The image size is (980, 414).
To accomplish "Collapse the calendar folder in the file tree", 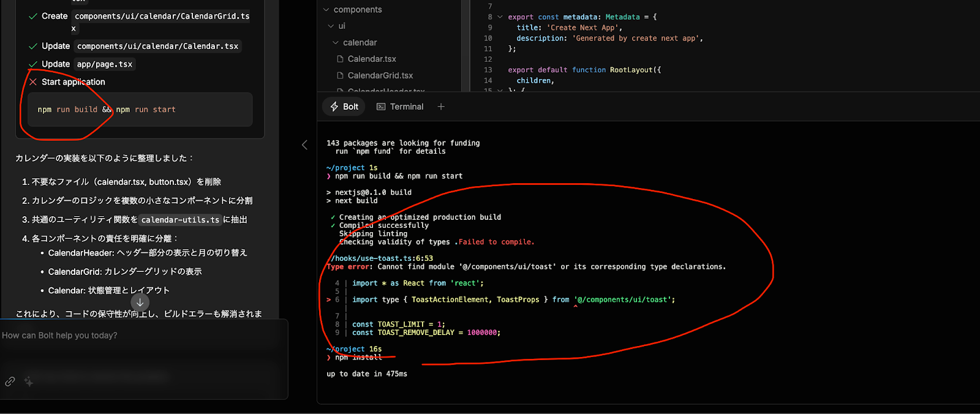I will tap(355, 42).
